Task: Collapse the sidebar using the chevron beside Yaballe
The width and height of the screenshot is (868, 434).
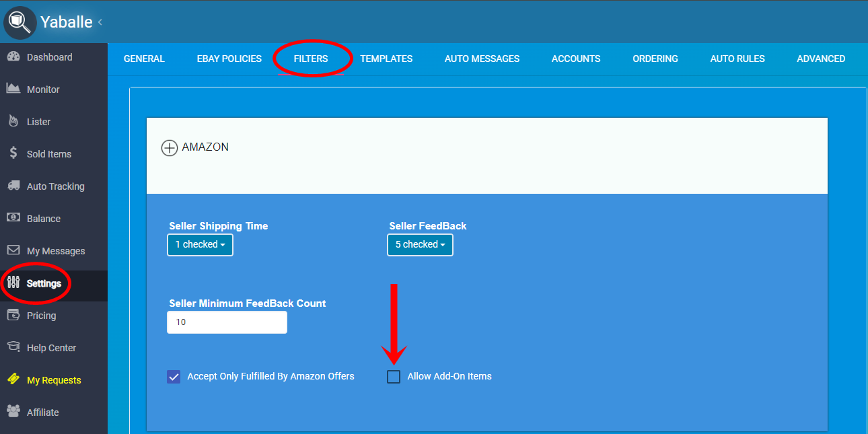Action: 100,22
